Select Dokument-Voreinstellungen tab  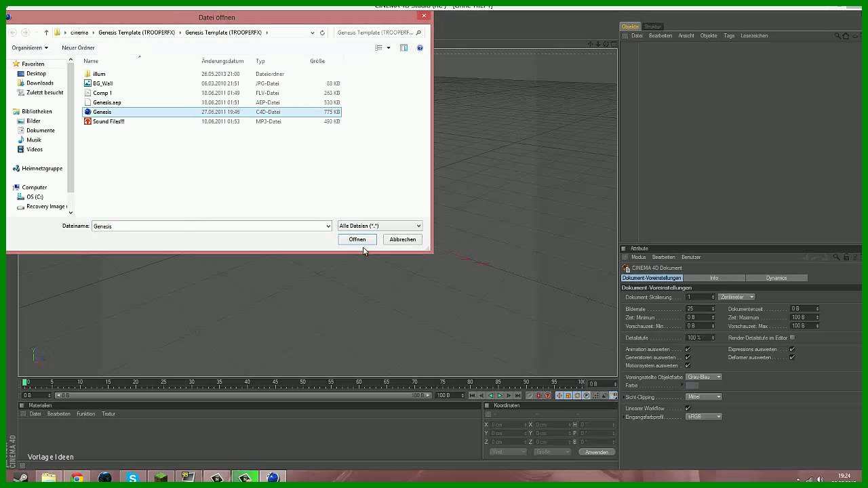(652, 278)
